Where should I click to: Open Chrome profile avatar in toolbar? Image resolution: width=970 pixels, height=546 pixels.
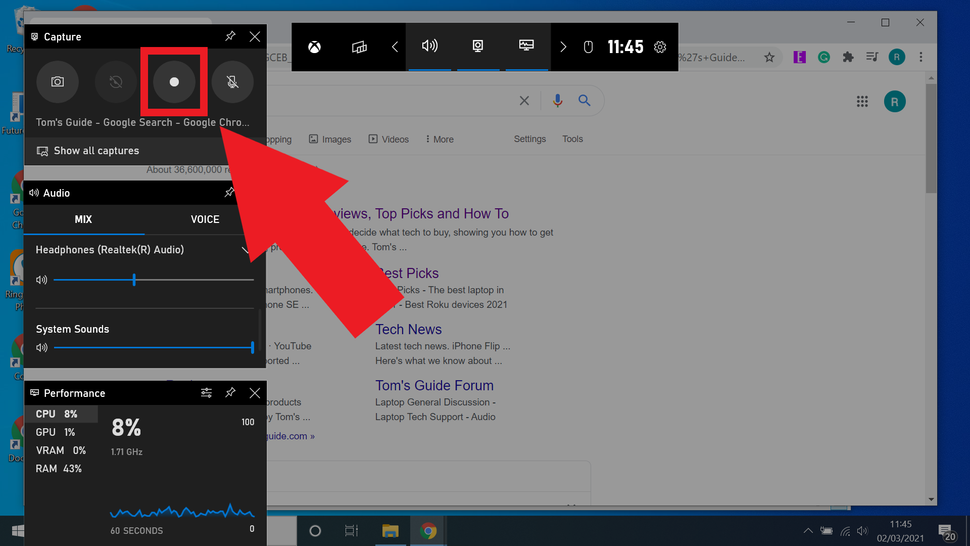(897, 57)
